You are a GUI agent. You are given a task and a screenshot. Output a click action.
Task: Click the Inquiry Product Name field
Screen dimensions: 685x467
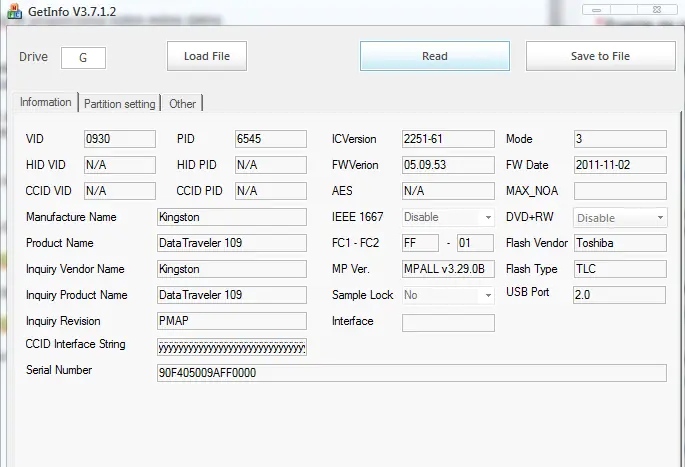tap(232, 295)
